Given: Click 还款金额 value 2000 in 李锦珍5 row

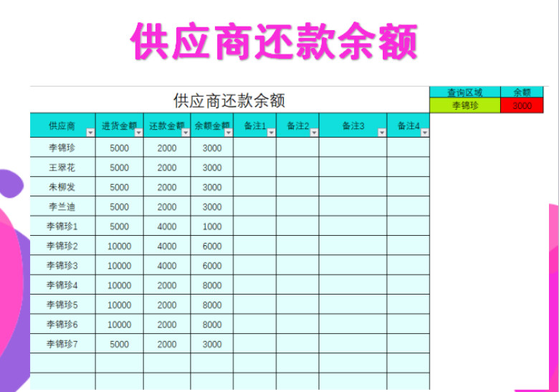Looking at the screenshot, I should (x=167, y=305).
